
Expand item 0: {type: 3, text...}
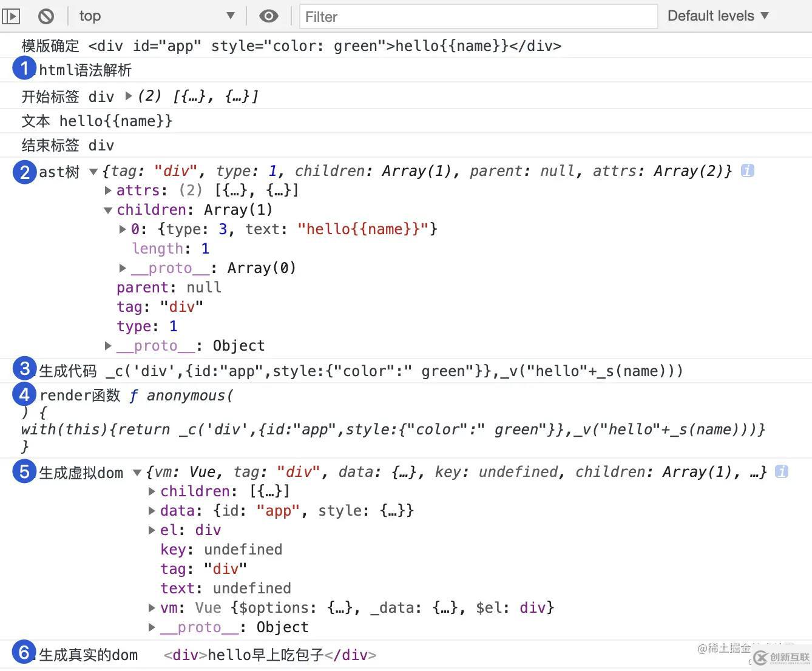coord(123,229)
